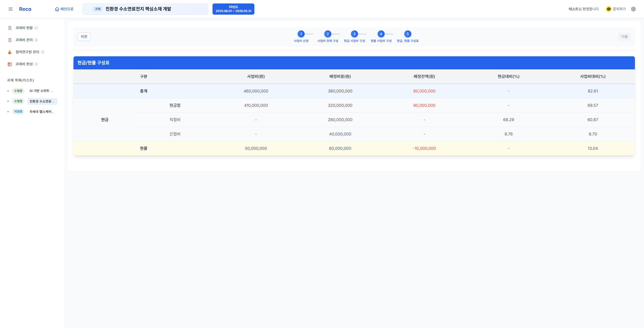Click the info icon beside 참여연구원 관리

[x=43, y=52]
